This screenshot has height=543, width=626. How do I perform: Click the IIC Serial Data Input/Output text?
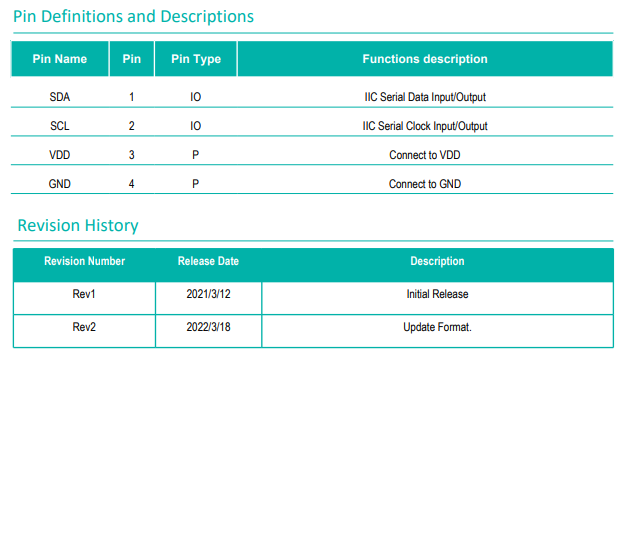coord(425,98)
